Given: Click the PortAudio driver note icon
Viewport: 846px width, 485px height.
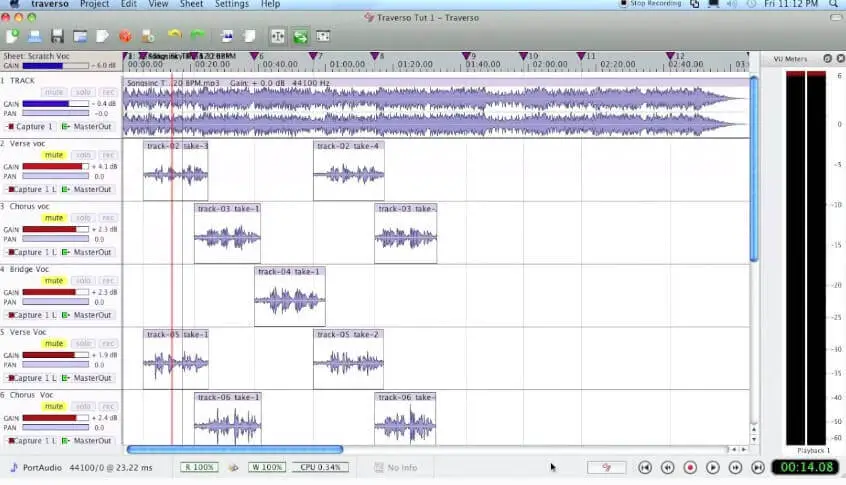Looking at the screenshot, I should (14, 467).
